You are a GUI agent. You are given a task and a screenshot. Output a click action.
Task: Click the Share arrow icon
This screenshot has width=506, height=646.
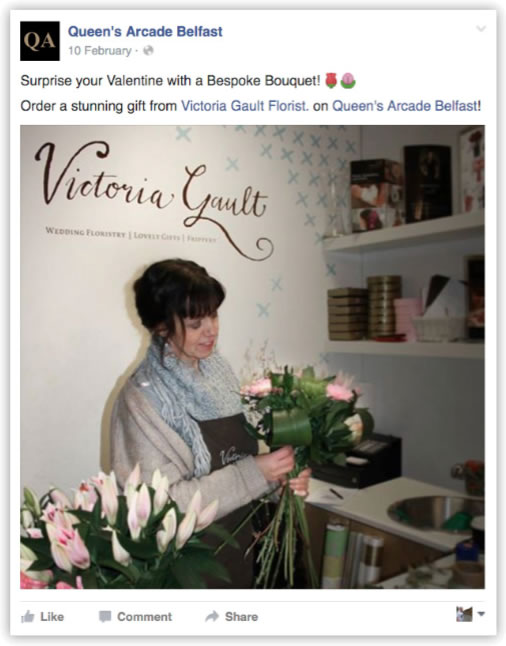click(x=212, y=617)
